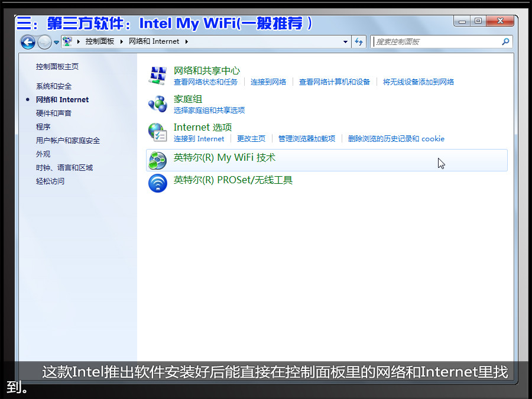
Task: Open 控制面板主页 link in sidebar
Action: [57, 67]
